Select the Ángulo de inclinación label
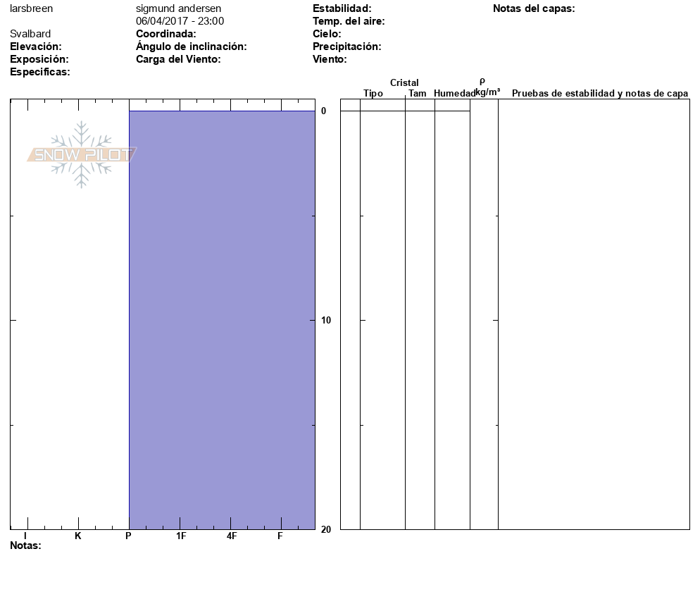The image size is (700, 592). [191, 47]
